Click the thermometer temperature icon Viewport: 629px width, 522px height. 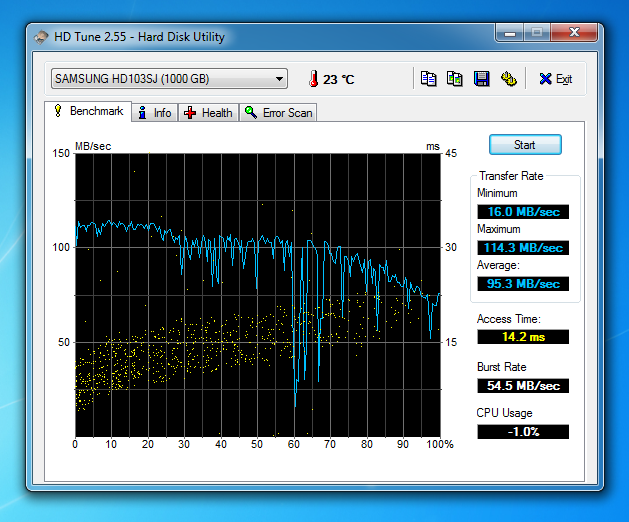[x=313, y=79]
